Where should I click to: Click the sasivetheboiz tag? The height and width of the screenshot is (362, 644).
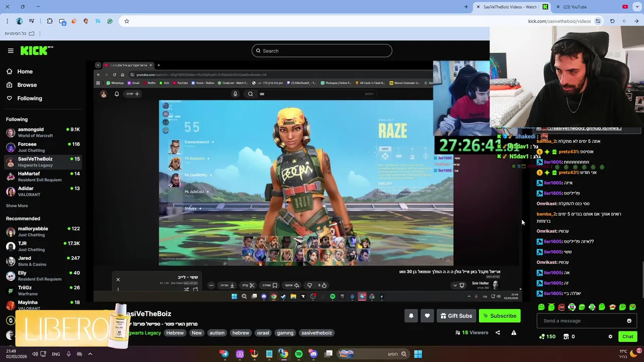[x=316, y=333]
